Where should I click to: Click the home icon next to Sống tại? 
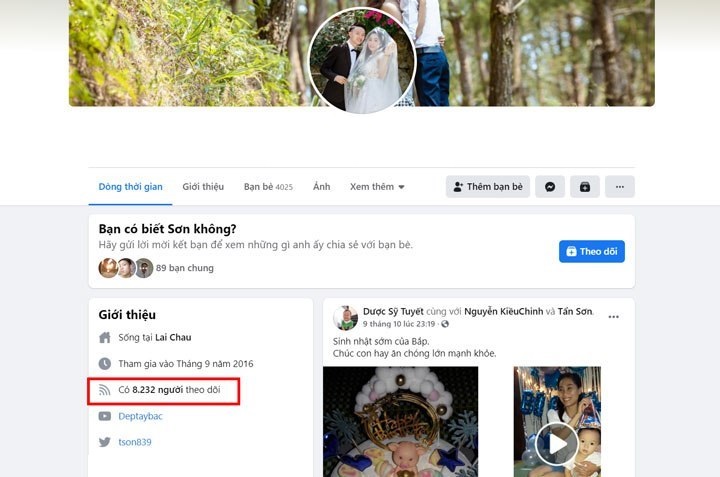105,337
